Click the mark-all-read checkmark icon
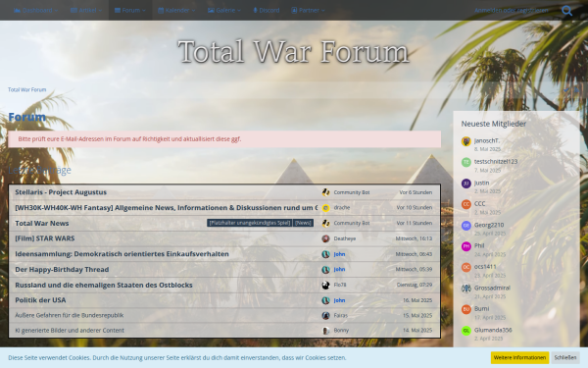The image size is (588, 368). tap(565, 90)
